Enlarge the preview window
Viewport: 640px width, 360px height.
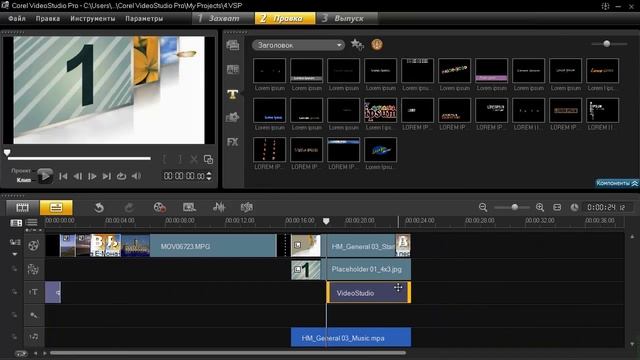209,159
